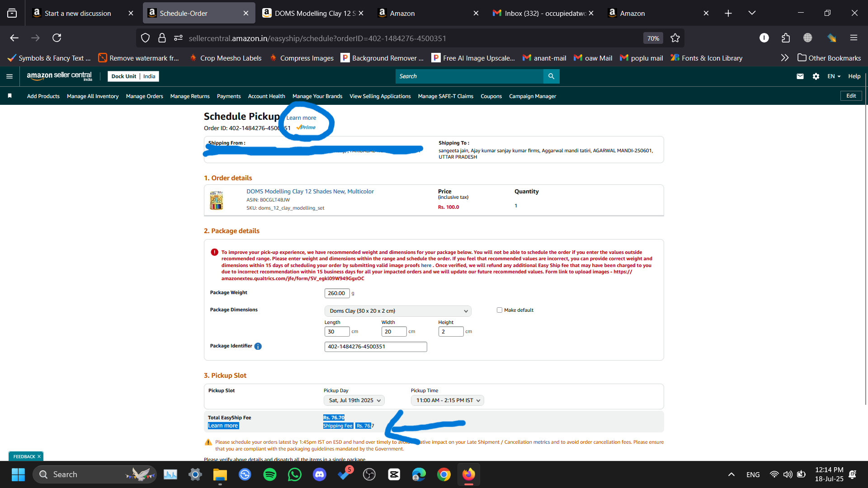868x488 pixels.
Task: Click the bookmark flag icon in nav bar
Action: [9, 96]
